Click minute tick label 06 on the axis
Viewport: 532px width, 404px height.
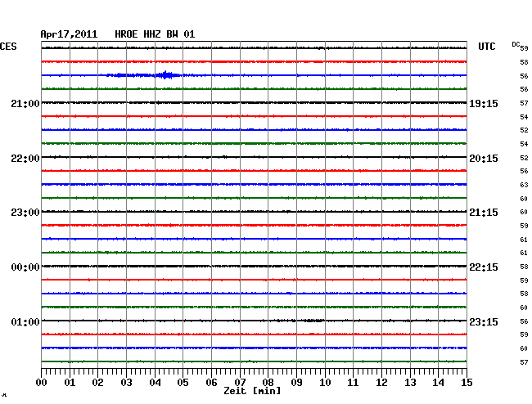coord(211,383)
